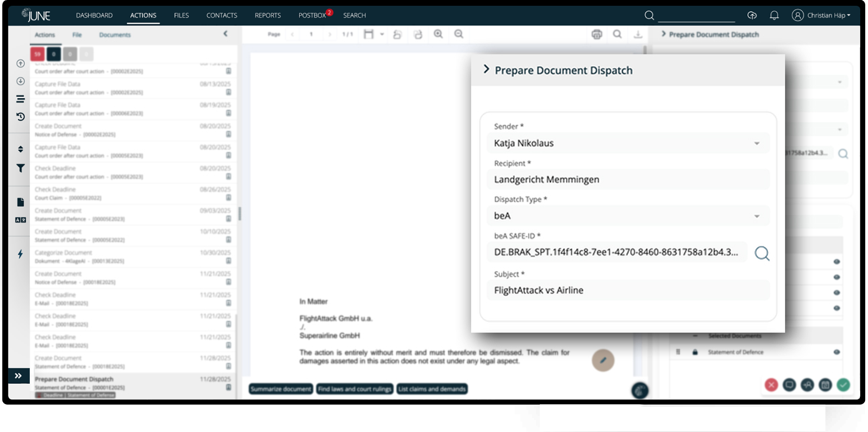
Task: Click Summarize document button
Action: click(281, 389)
